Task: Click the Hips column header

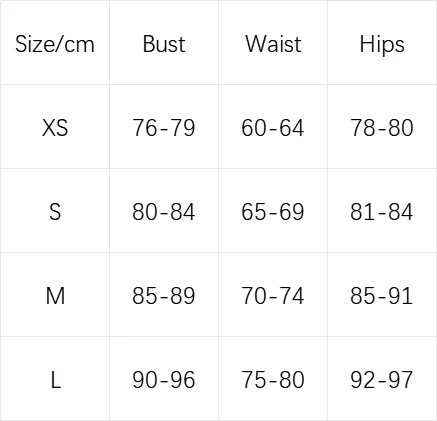Action: [382, 45]
